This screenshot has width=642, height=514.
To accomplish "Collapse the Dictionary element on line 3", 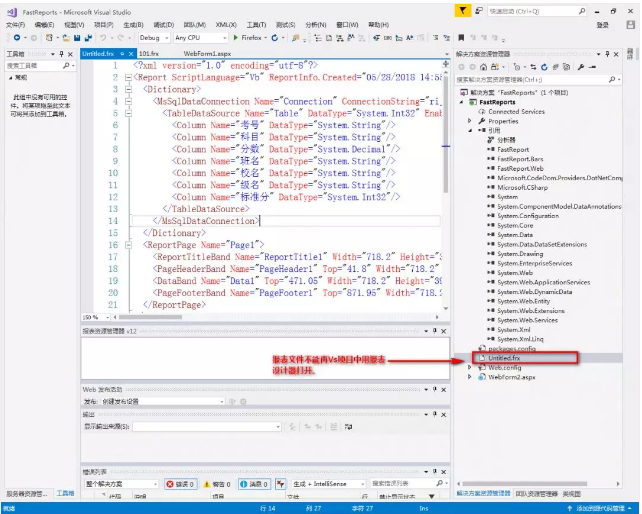I will 129,89.
